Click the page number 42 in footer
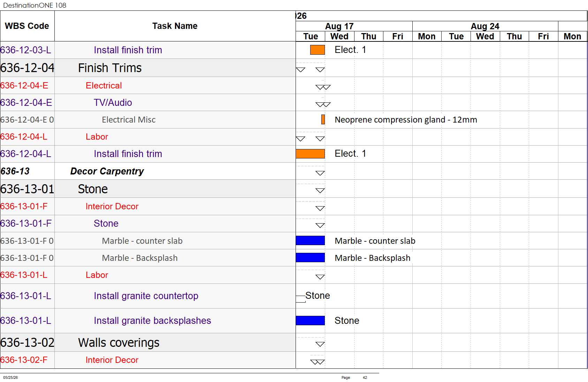Viewport: 588px width, 382px height. 365,377
